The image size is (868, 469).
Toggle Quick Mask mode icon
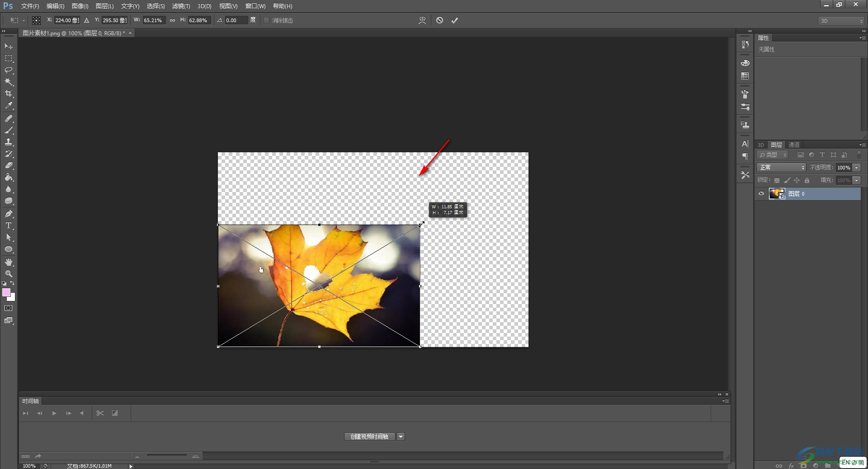pyautogui.click(x=9, y=308)
